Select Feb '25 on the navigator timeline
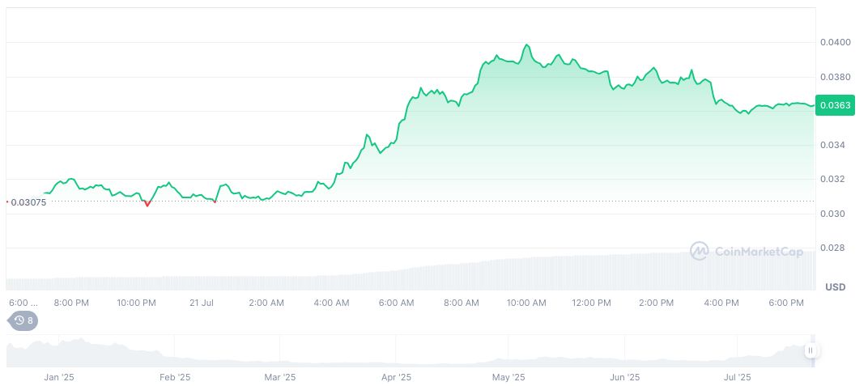 tap(174, 377)
